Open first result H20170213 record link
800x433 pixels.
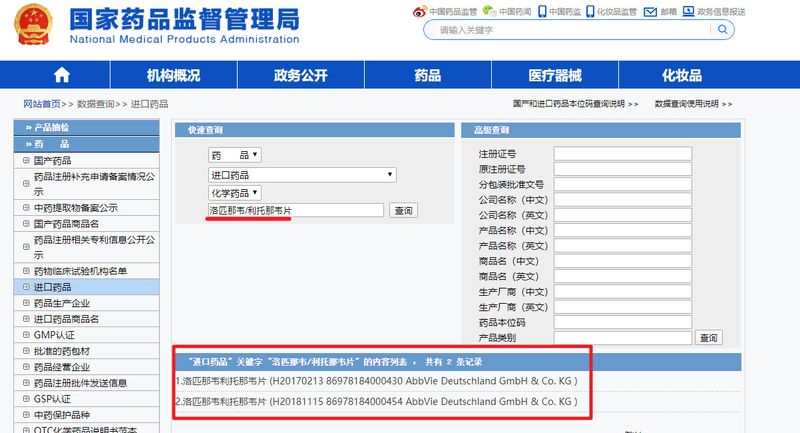coord(375,381)
